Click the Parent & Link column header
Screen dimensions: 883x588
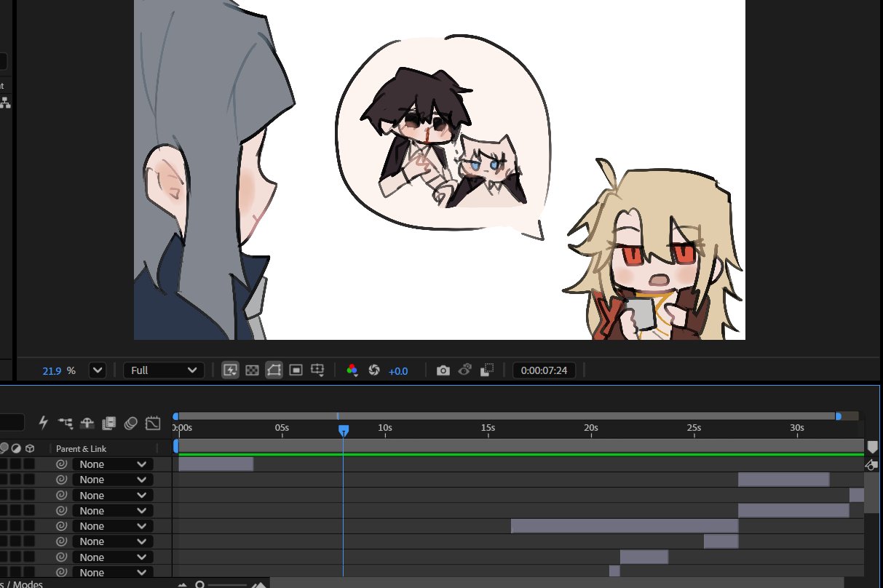[x=80, y=448]
